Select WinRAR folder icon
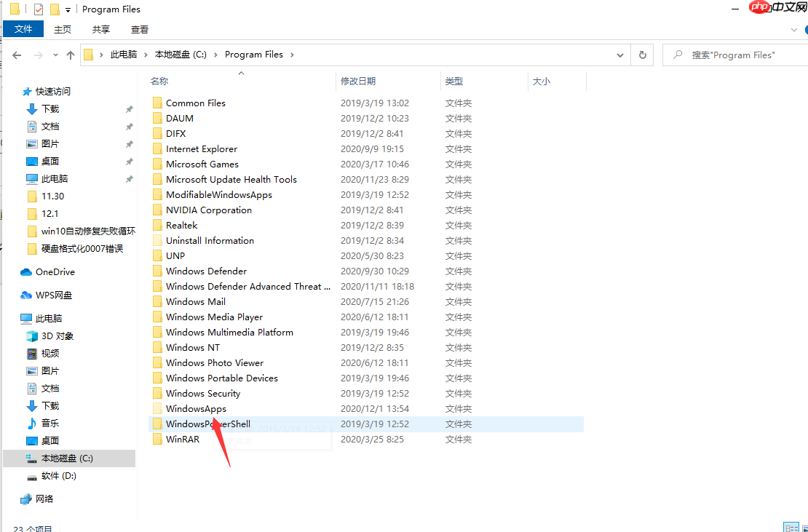This screenshot has height=532, width=808. point(158,440)
